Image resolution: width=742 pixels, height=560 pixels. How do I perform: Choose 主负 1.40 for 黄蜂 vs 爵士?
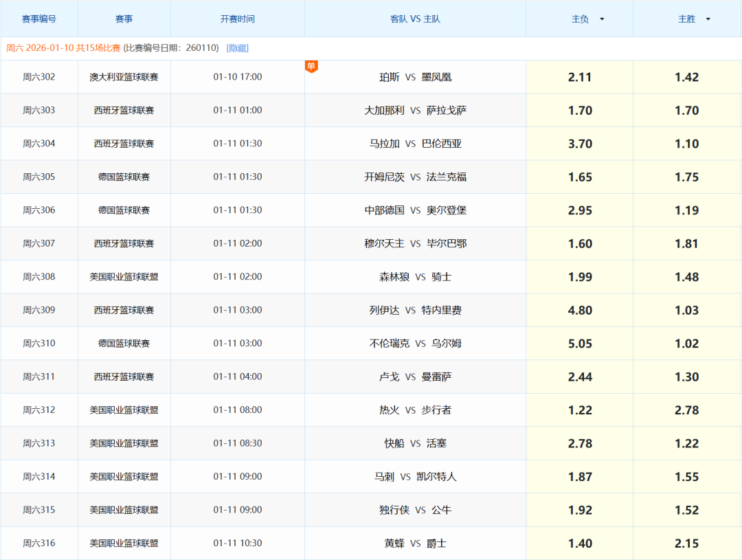point(580,544)
